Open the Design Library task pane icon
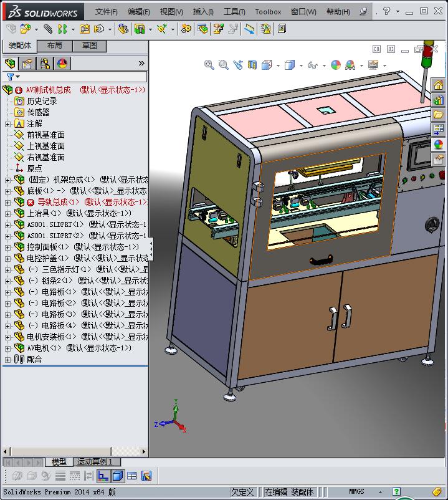The image size is (448, 500). click(439, 100)
